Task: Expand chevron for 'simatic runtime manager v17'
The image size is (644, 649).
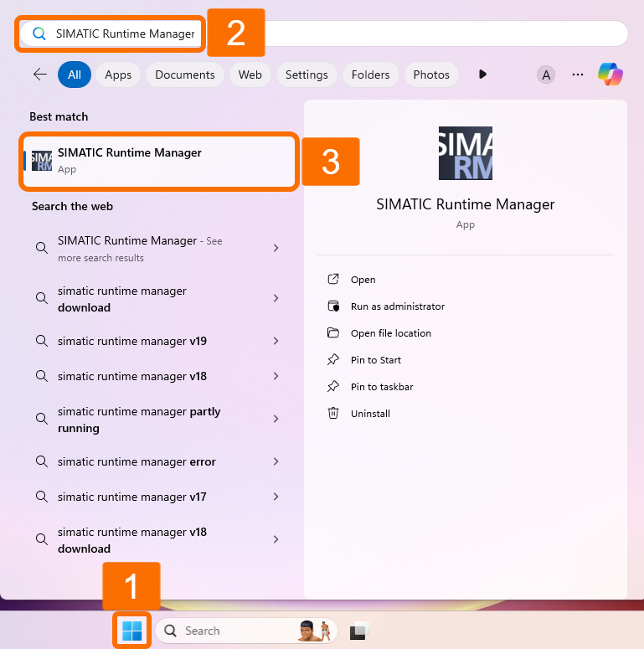Action: pos(276,497)
